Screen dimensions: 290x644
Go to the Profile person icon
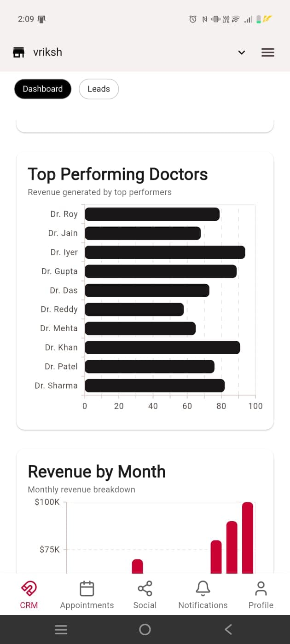(x=261, y=588)
